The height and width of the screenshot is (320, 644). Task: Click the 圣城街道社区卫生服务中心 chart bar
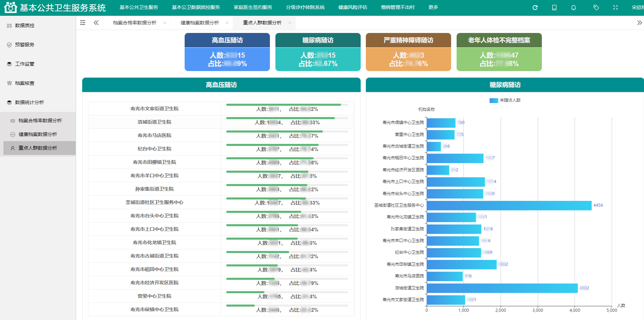[x=509, y=205]
